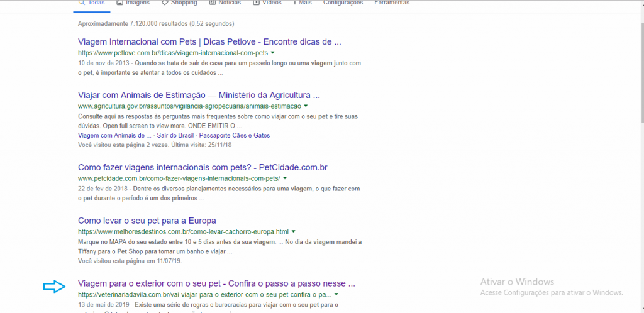Click the Imagens tab picture icon

pos(120,3)
